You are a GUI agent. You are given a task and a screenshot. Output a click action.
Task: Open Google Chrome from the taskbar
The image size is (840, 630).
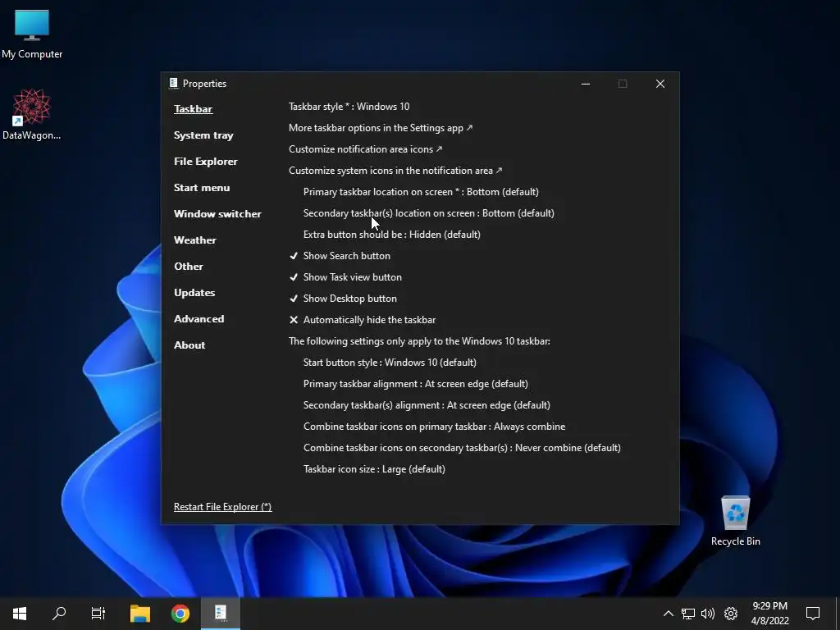click(180, 613)
